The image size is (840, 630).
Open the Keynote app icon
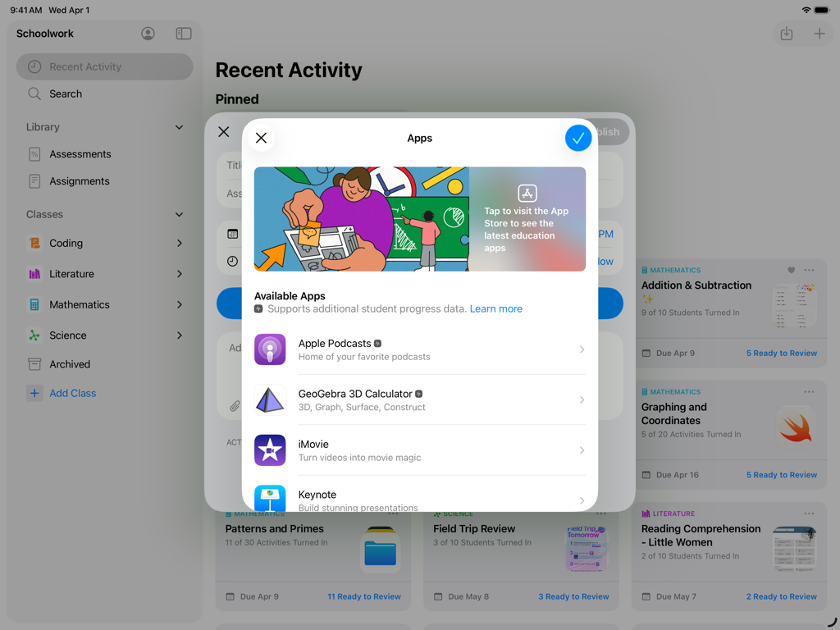pos(270,498)
